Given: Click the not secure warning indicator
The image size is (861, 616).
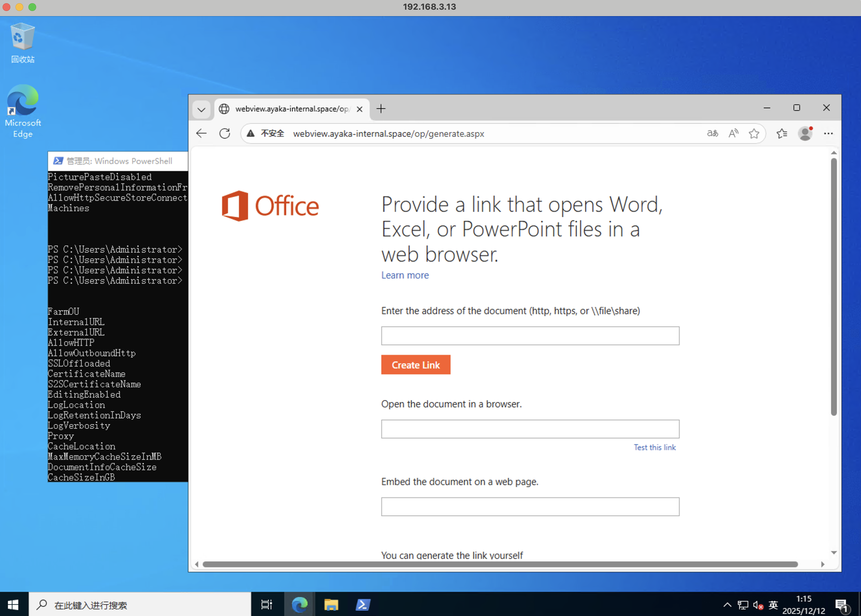Looking at the screenshot, I should tap(265, 134).
